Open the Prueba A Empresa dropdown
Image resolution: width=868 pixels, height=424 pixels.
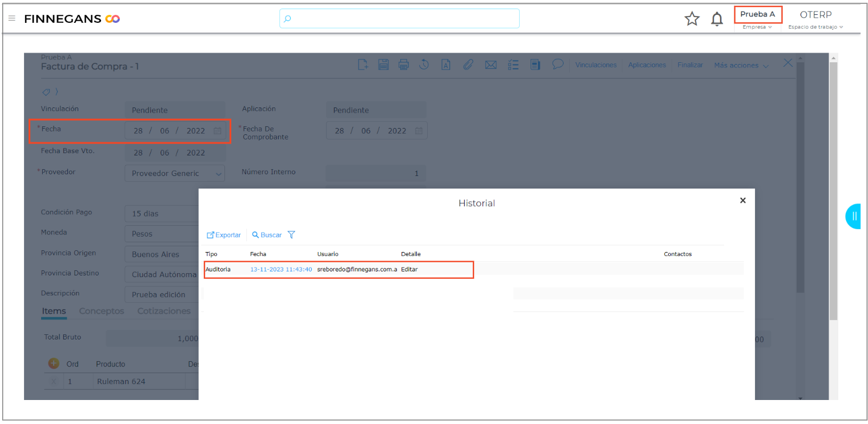coord(757,19)
